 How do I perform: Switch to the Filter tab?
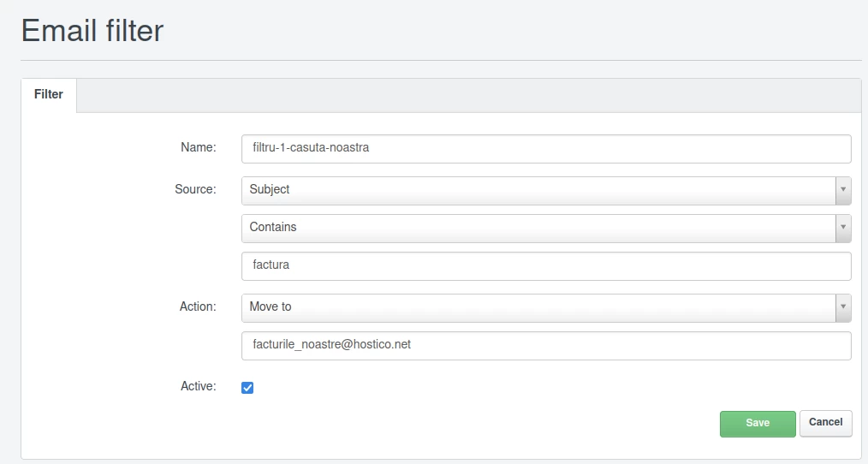tap(49, 95)
